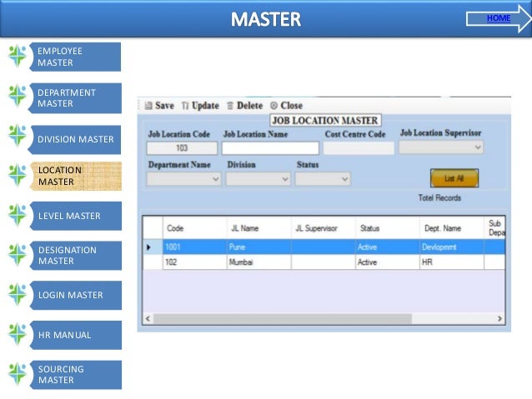Follow the HOME link
This screenshot has height=399, width=532.
pyautogui.click(x=499, y=18)
